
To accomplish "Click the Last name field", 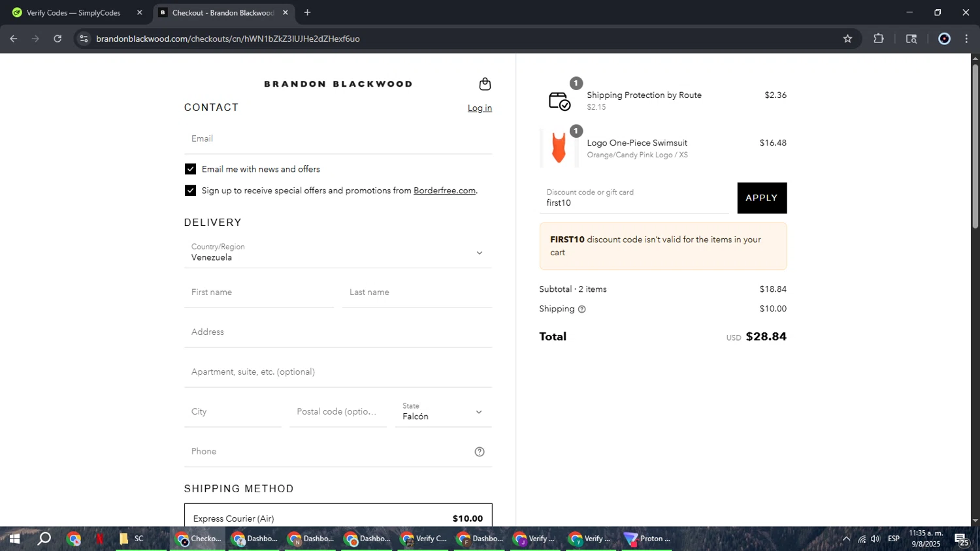I will pyautogui.click(x=417, y=292).
